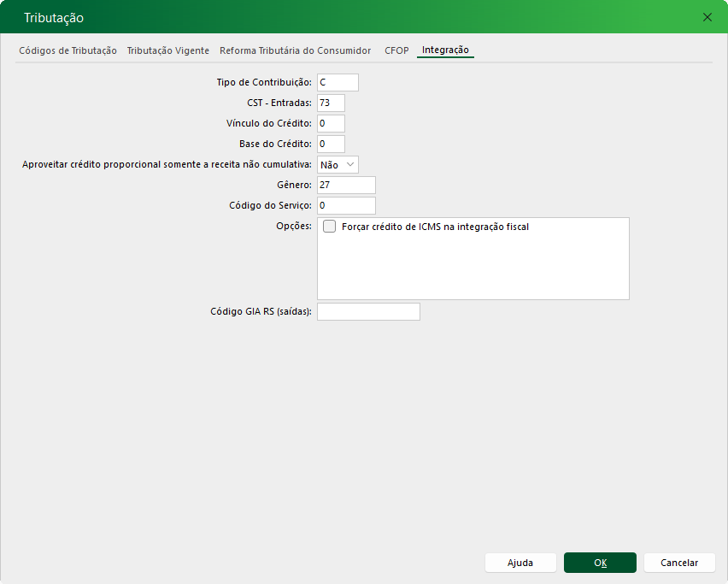Viewport: 728px width, 584px height.
Task: Switch to the Códigos de Tributação tab
Action: (68, 50)
